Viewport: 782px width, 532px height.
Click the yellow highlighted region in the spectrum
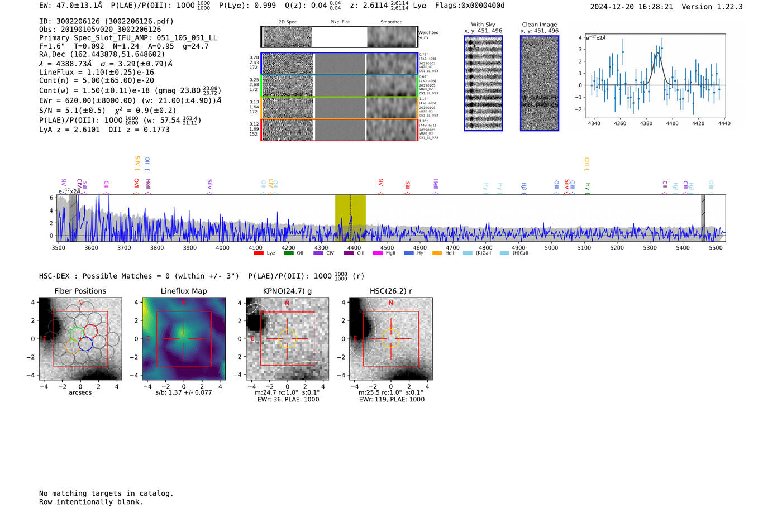(350, 218)
